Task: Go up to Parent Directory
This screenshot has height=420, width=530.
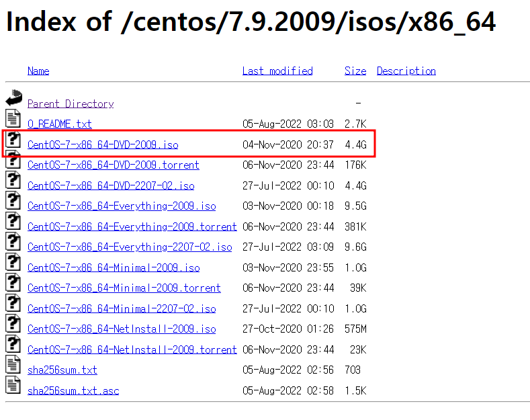Action: pos(71,103)
